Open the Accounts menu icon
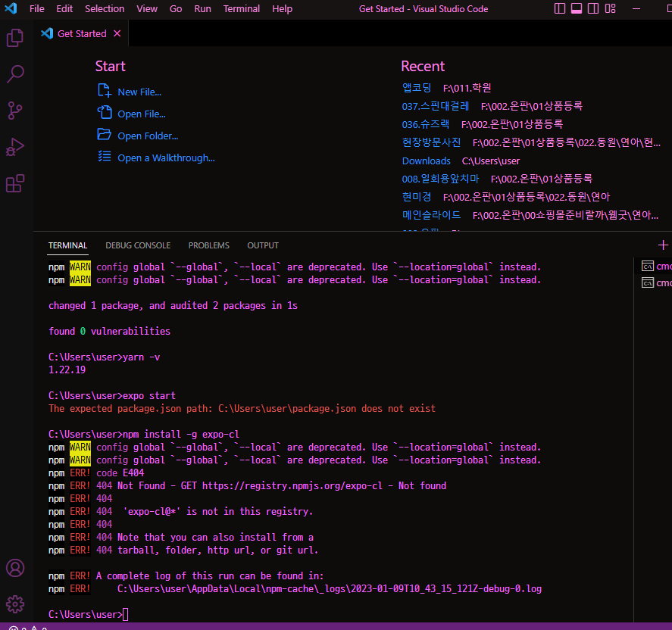 click(x=15, y=568)
